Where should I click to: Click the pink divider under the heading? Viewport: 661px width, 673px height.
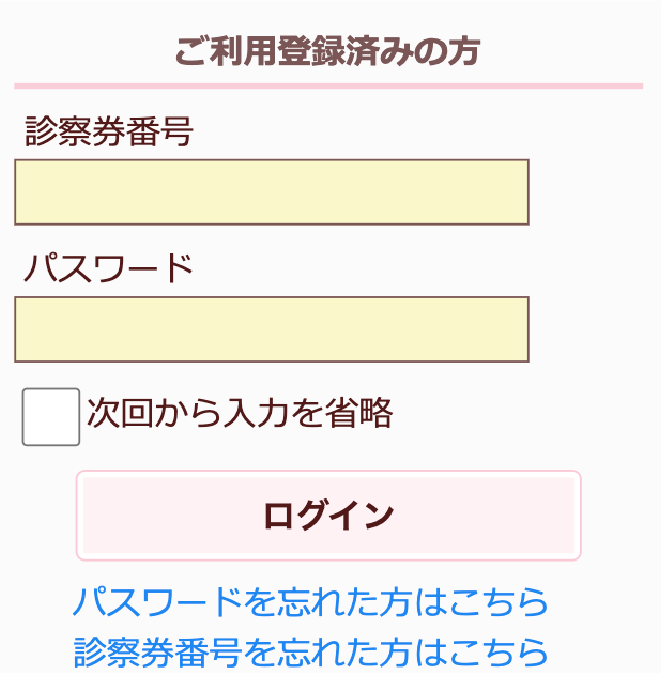tap(328, 86)
